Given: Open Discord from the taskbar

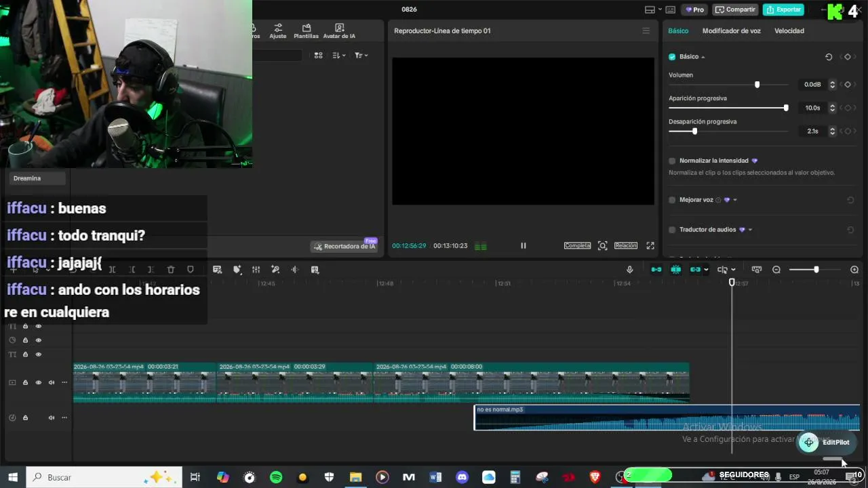Looking at the screenshot, I should (462, 477).
